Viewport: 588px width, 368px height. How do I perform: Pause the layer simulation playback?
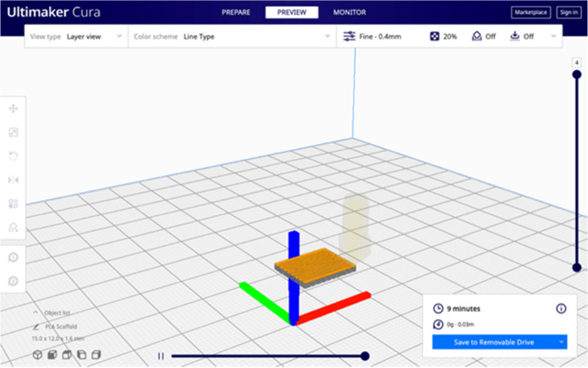[x=161, y=356]
